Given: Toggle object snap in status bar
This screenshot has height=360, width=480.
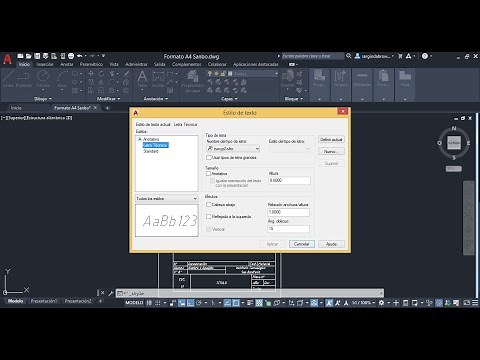Looking at the screenshot, I should click(236, 303).
